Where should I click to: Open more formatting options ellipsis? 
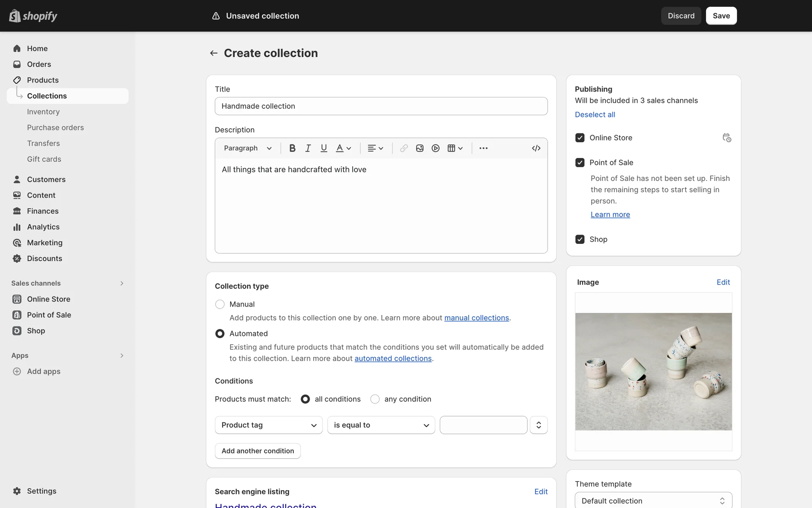coord(483,148)
